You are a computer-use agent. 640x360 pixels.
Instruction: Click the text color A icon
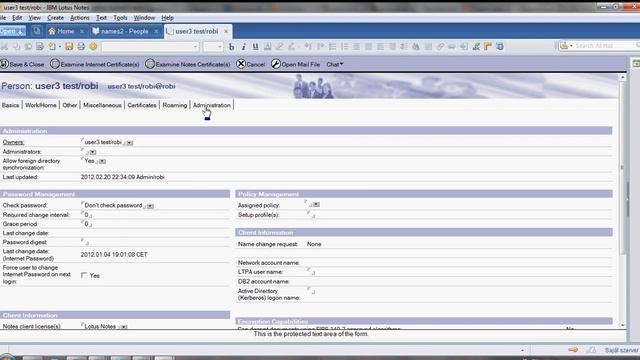click(267, 47)
